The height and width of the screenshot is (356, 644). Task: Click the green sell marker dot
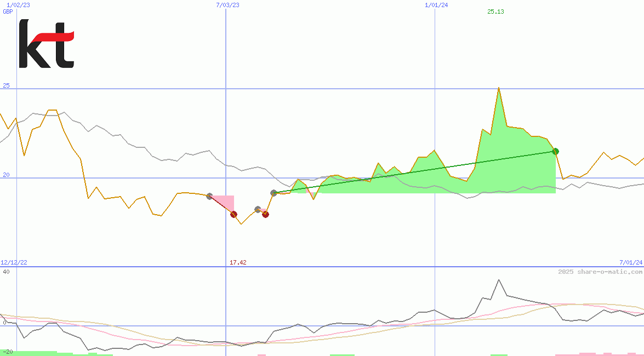[555, 151]
